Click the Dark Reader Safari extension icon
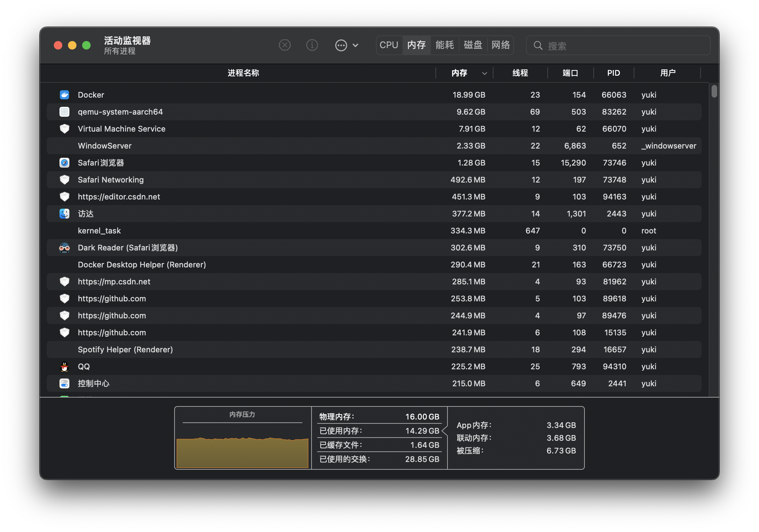This screenshot has height=532, width=759. coord(64,248)
